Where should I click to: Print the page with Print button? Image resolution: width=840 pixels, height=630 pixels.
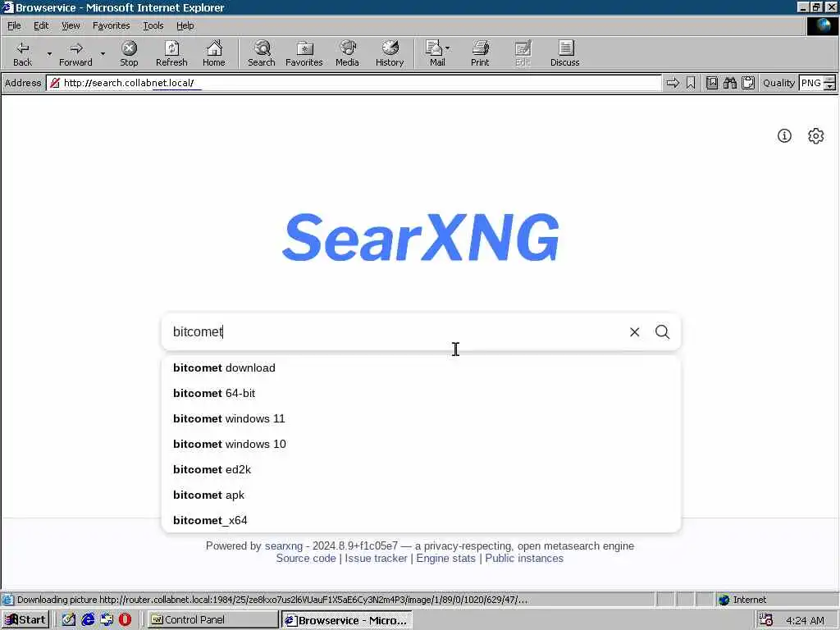coord(479,53)
